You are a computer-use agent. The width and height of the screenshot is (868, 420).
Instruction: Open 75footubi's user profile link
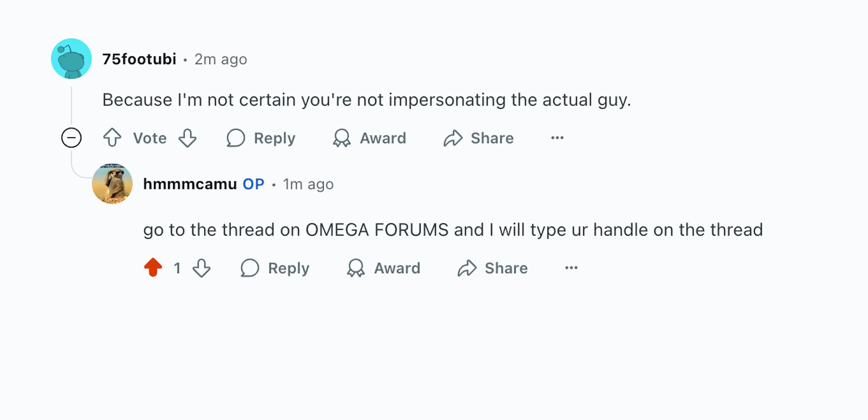pos(139,59)
